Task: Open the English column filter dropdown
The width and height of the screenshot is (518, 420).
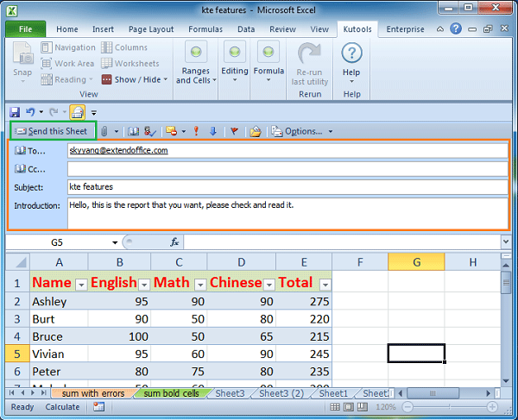Action: pyautogui.click(x=144, y=285)
